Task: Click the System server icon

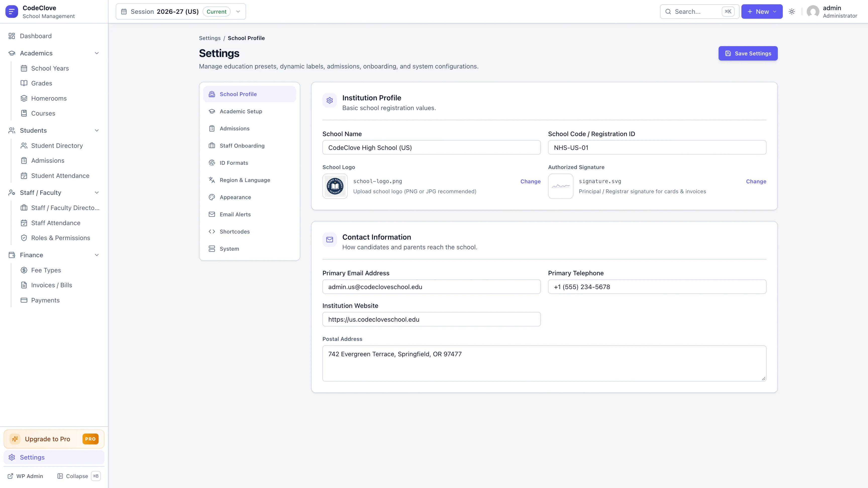Action: [212, 249]
